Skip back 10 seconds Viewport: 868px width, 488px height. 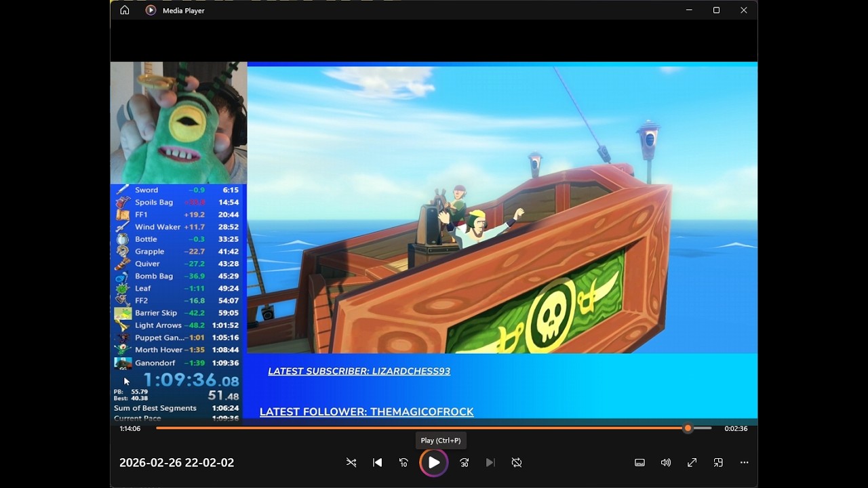[x=403, y=462]
